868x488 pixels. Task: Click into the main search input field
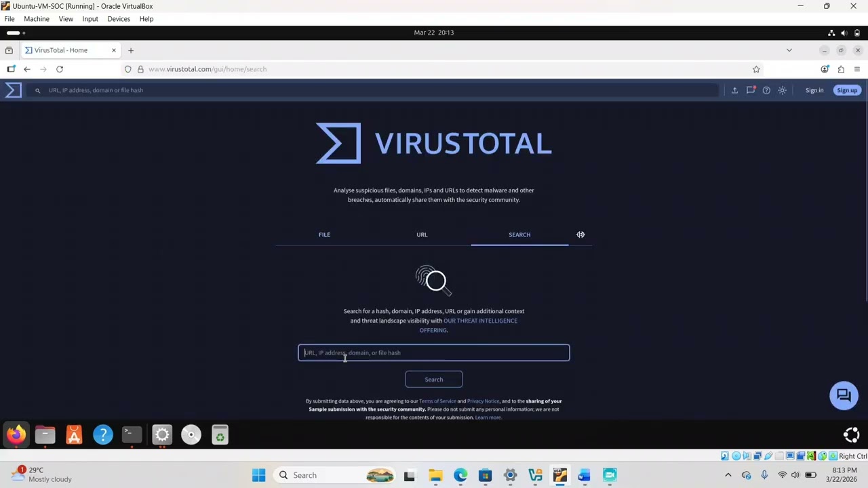click(434, 352)
